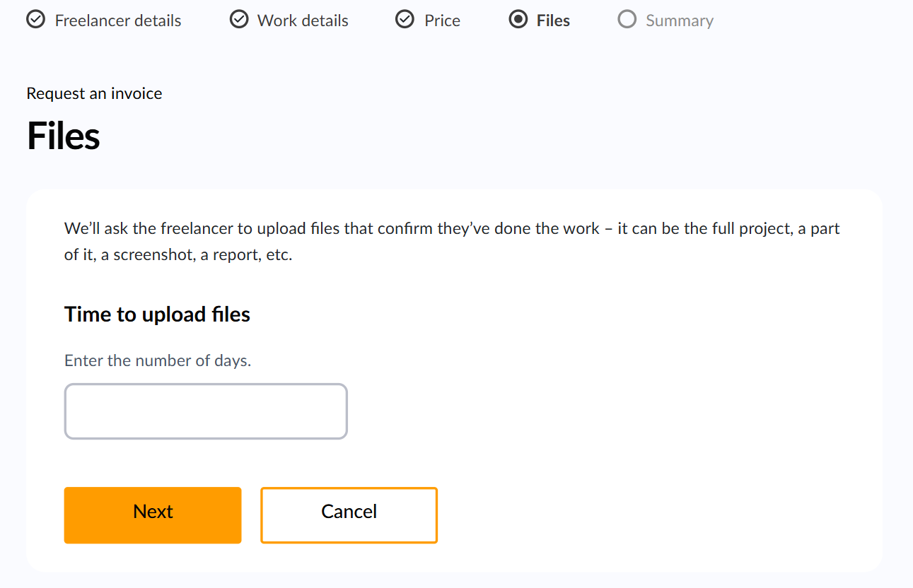913x588 pixels.
Task: Click the "Request an invoice" text
Action: [x=94, y=93]
